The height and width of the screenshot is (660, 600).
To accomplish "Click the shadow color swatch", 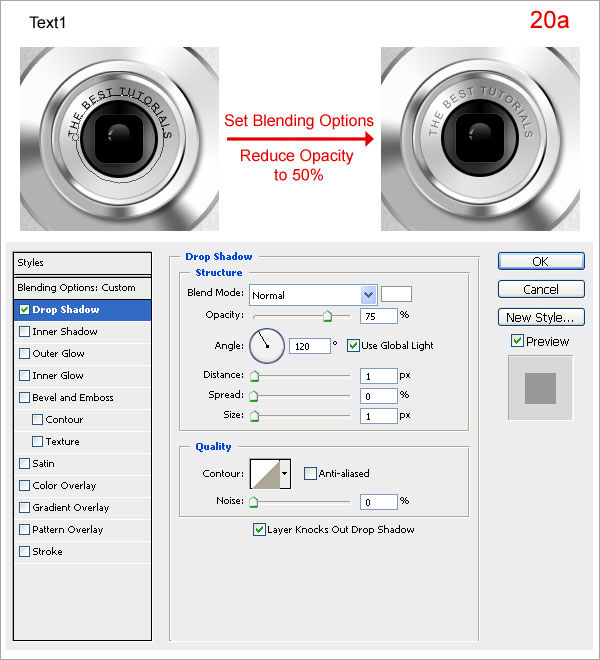I will pyautogui.click(x=396, y=294).
